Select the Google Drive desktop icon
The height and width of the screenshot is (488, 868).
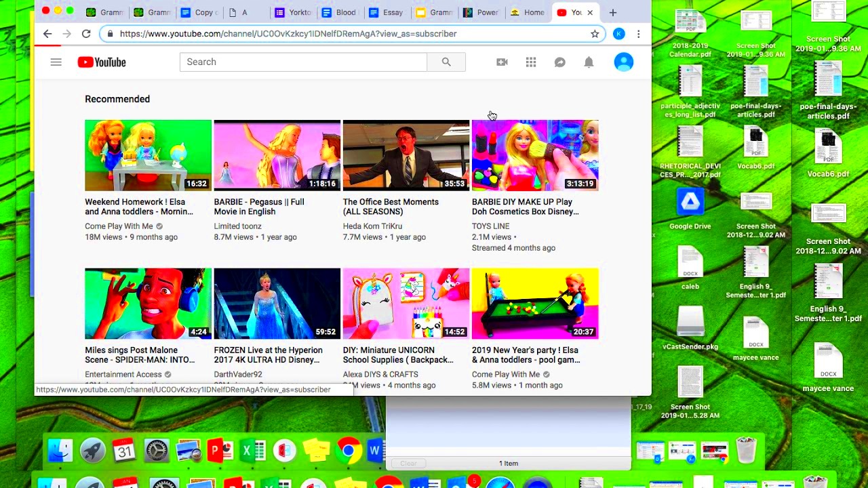coord(690,209)
